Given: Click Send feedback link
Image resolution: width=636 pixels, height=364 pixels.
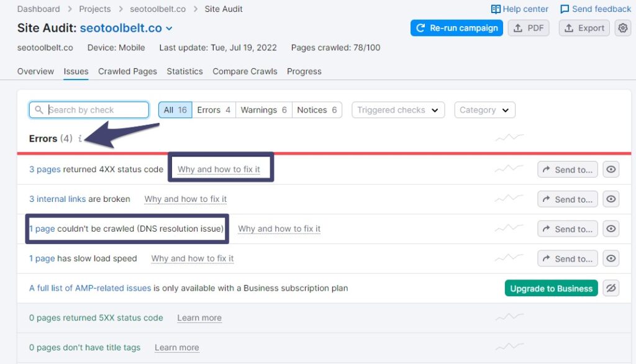Looking at the screenshot, I should pyautogui.click(x=596, y=9).
